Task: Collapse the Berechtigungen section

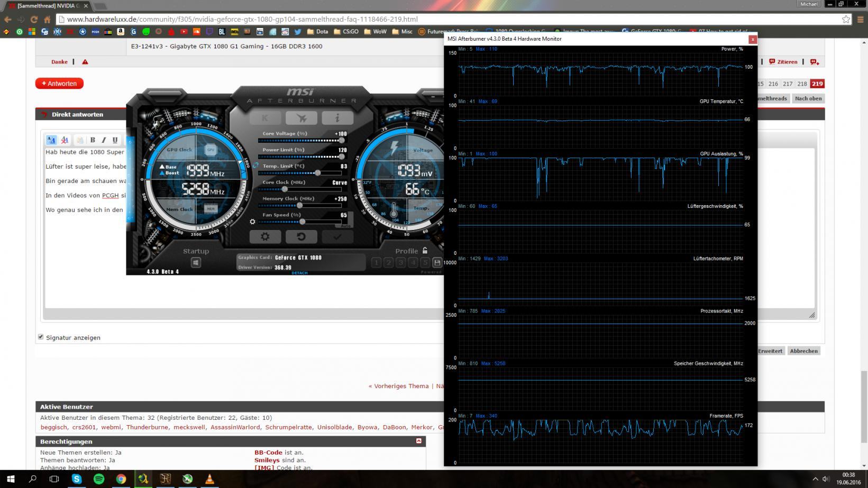Action: pos(419,441)
